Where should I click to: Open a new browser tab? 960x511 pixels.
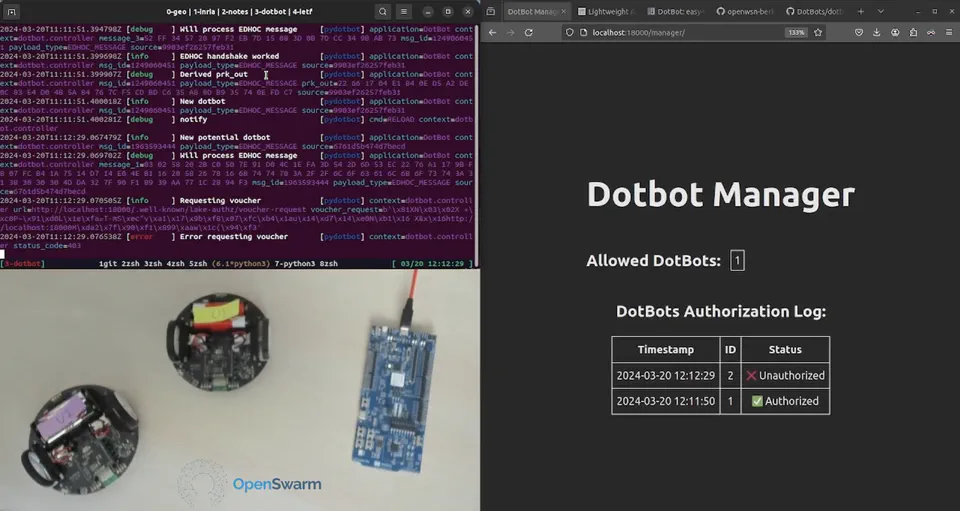(x=861, y=12)
